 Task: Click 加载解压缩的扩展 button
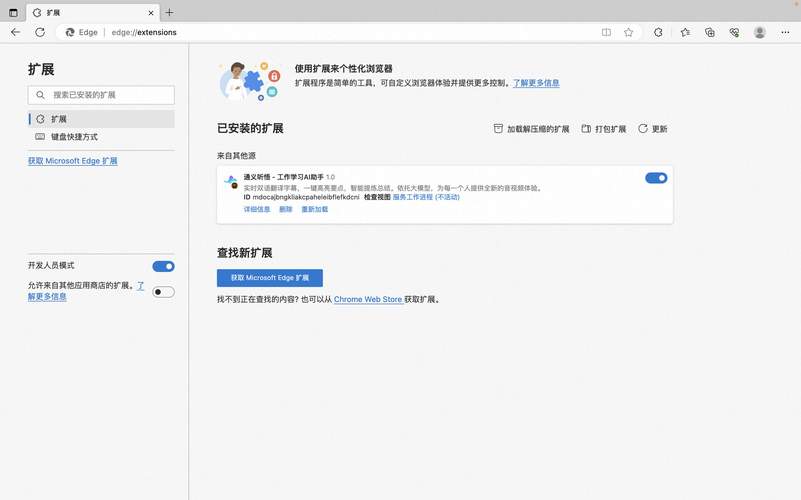tap(531, 129)
